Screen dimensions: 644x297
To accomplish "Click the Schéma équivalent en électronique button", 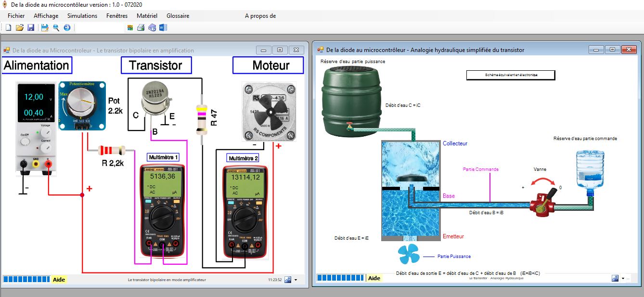I will click(511, 75).
